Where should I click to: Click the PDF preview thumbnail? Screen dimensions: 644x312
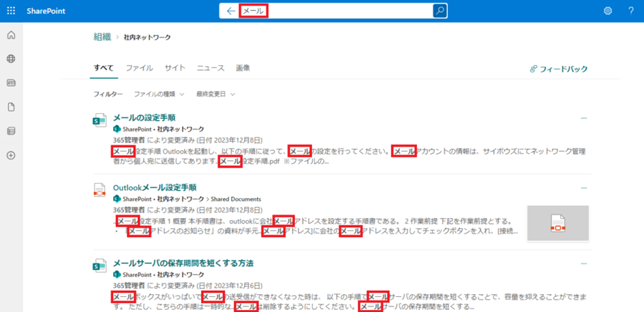click(x=557, y=223)
